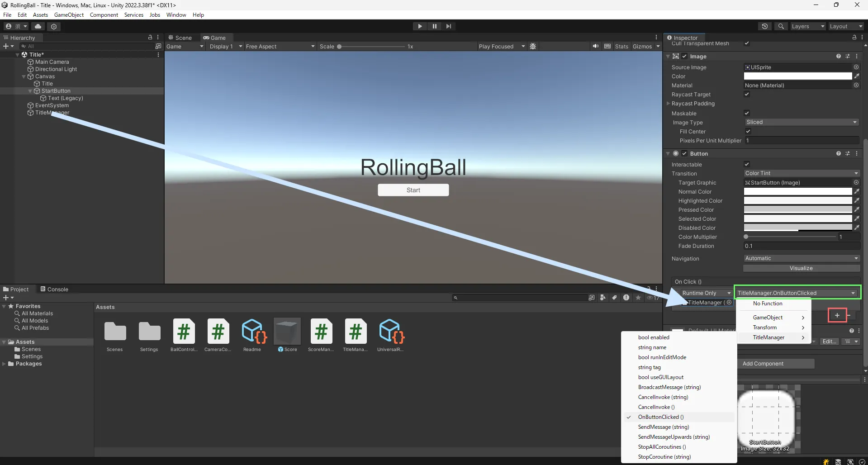Open the Runtime Only dropdown
This screenshot has height=465, width=868.
tap(706, 293)
